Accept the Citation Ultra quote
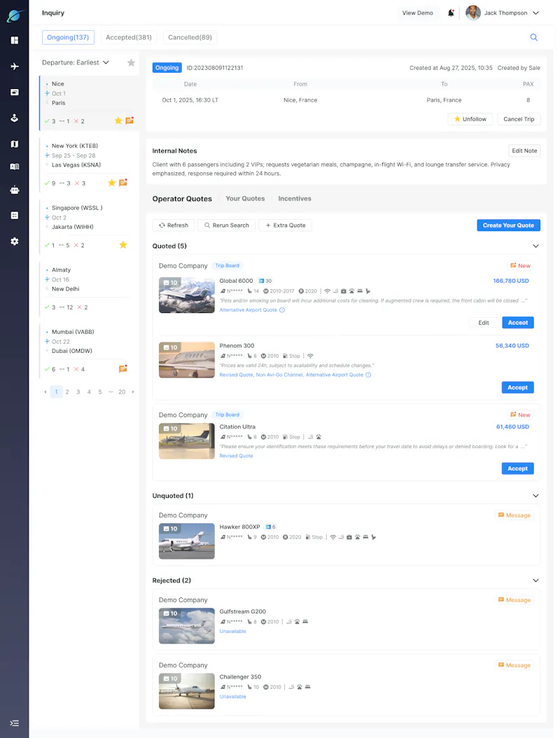The height and width of the screenshot is (738, 560). point(517,469)
